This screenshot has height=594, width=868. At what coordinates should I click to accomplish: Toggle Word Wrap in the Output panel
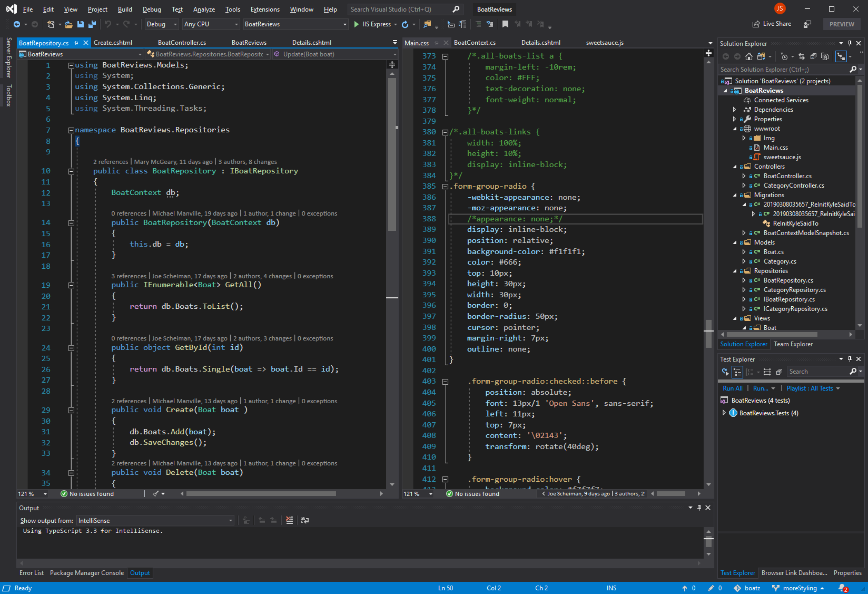[305, 521]
